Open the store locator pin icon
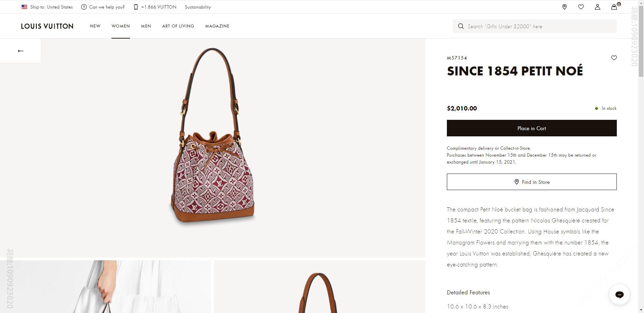The width and height of the screenshot is (644, 313). [564, 7]
